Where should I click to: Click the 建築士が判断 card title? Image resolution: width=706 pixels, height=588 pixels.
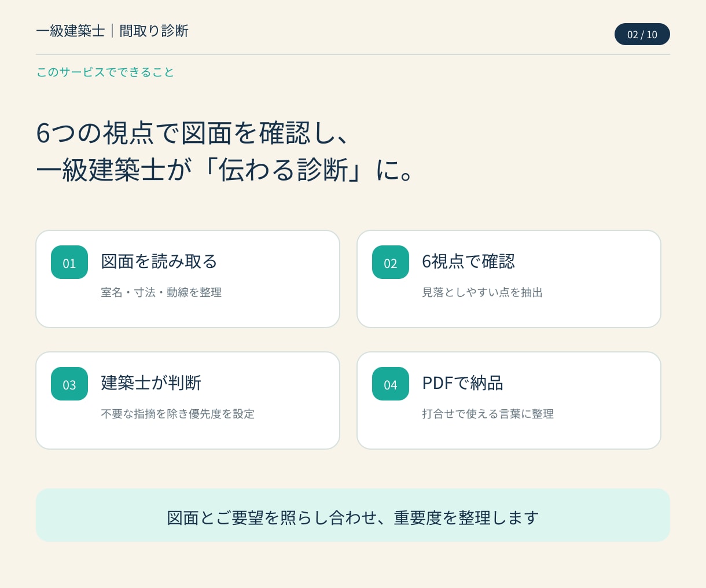(151, 383)
